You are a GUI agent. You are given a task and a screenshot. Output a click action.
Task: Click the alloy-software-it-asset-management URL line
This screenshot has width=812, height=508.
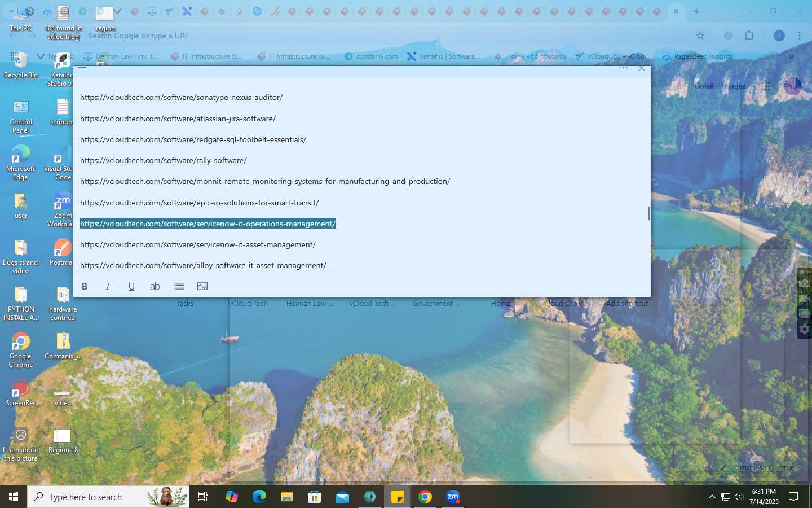click(x=203, y=265)
